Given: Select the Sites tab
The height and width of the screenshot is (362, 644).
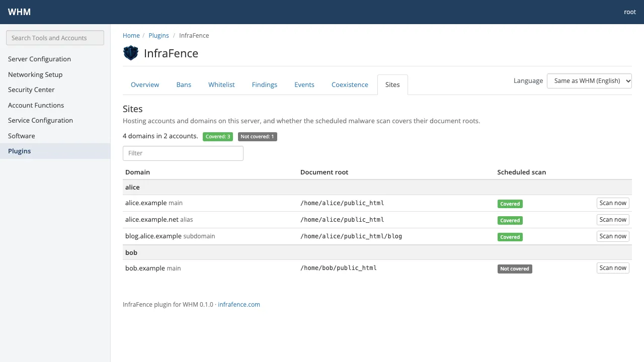Looking at the screenshot, I should click(392, 84).
